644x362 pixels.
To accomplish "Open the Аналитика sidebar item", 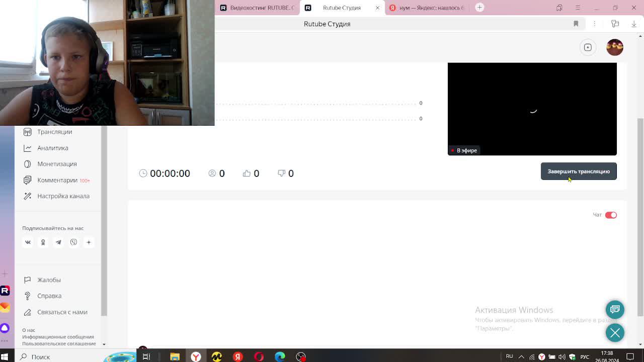I will pos(53,148).
